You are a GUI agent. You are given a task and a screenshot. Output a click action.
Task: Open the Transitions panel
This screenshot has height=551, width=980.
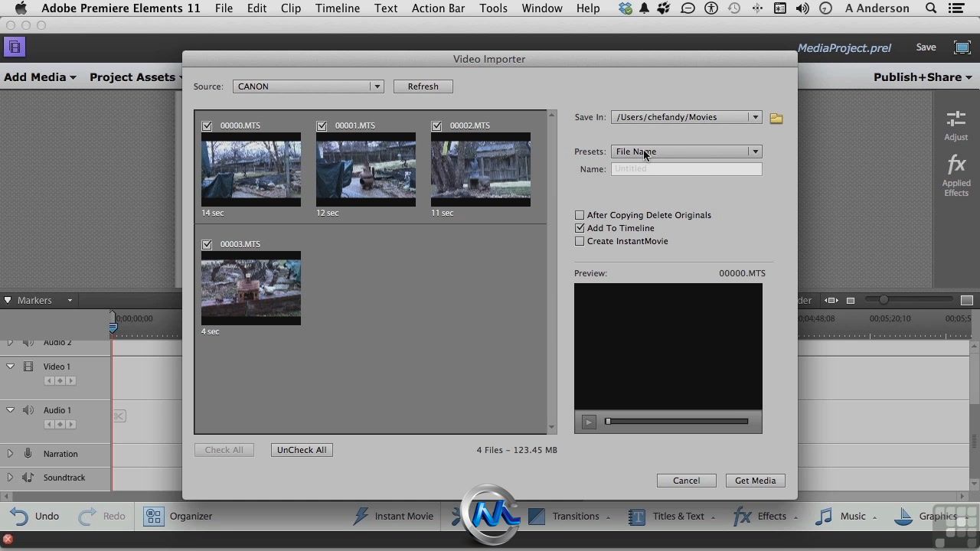pos(569,517)
